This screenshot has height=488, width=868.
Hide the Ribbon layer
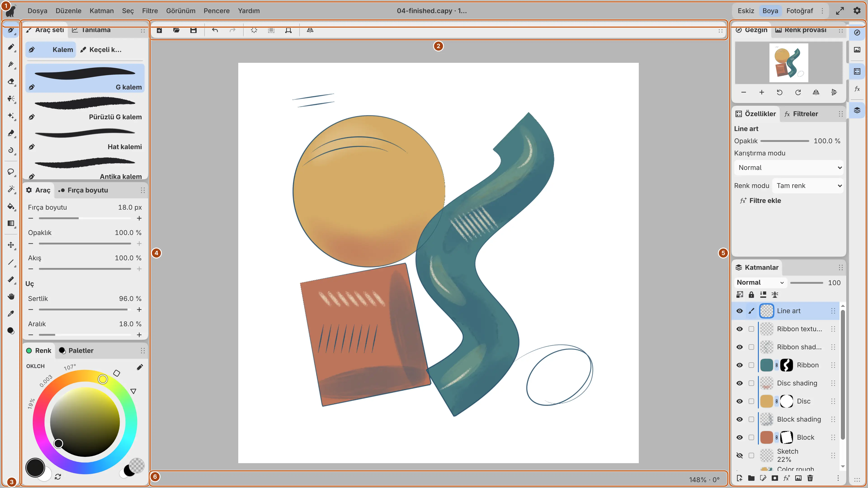click(739, 365)
